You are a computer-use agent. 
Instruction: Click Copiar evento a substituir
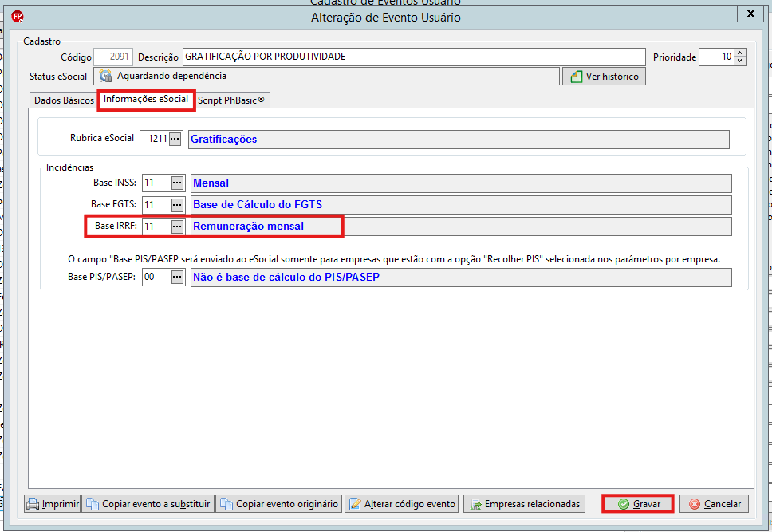[148, 504]
